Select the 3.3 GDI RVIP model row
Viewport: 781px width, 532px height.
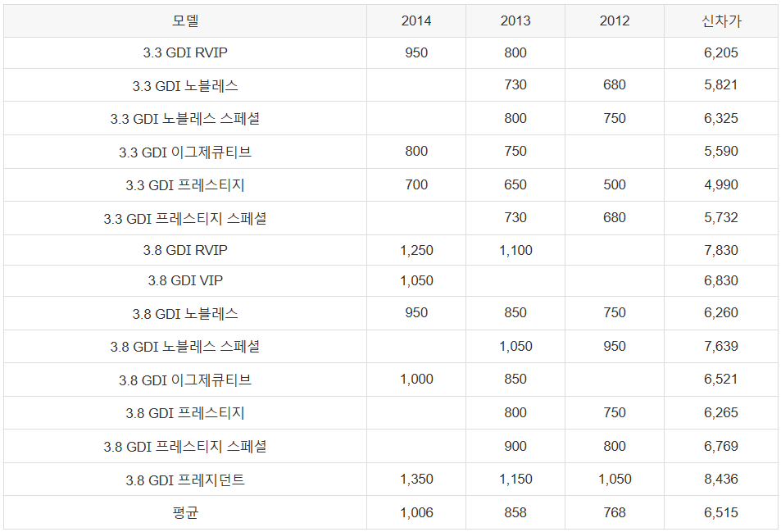390,52
